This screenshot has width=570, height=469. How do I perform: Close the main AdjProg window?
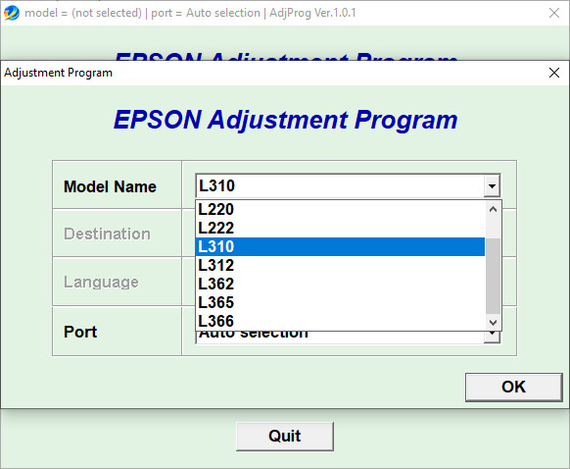[554, 13]
